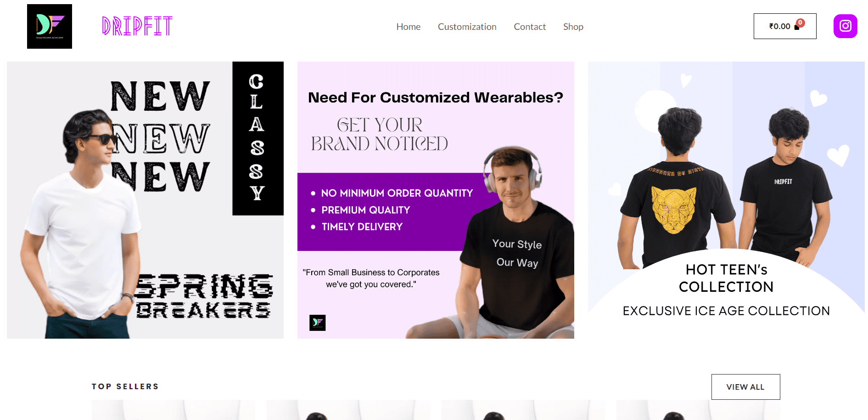
Task: Click the VIEW ALL button
Action: pos(745,387)
